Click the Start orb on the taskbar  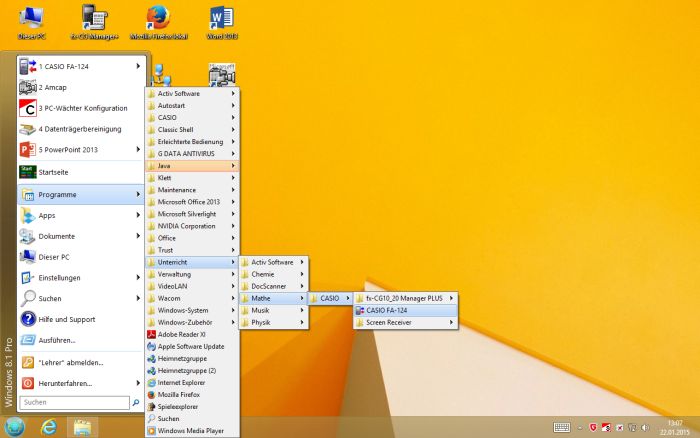pyautogui.click(x=14, y=427)
